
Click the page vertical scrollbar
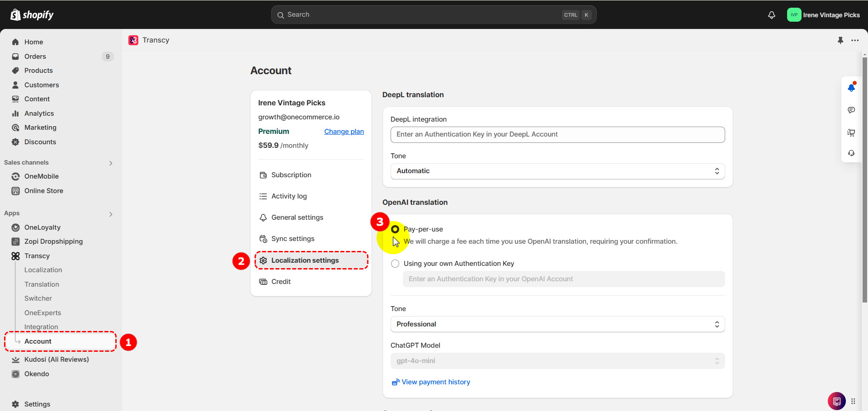point(864,180)
